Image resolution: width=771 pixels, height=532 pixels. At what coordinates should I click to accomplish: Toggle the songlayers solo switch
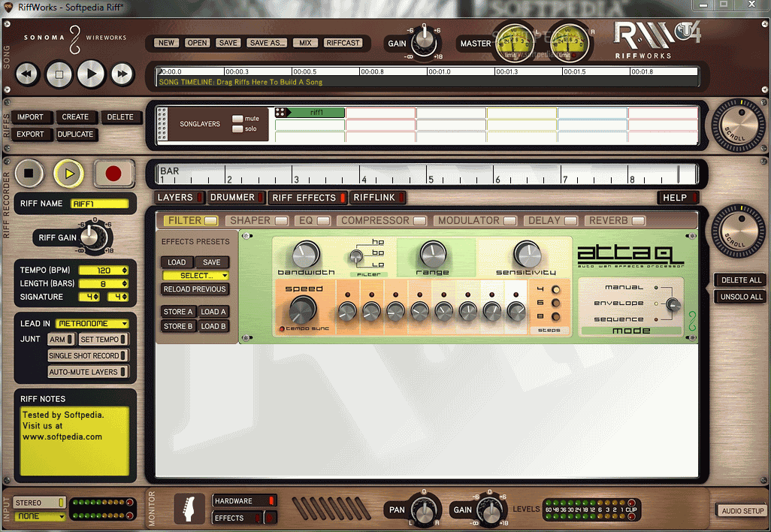point(237,128)
